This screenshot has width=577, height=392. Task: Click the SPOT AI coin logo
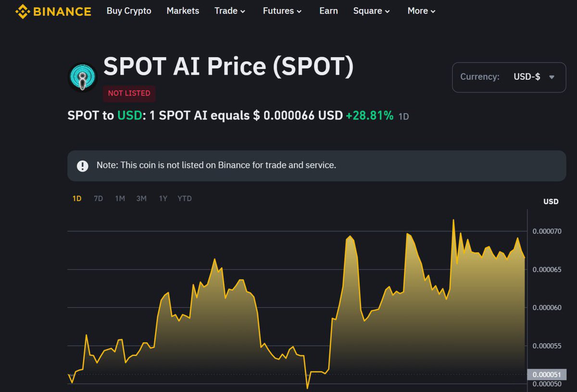[82, 77]
